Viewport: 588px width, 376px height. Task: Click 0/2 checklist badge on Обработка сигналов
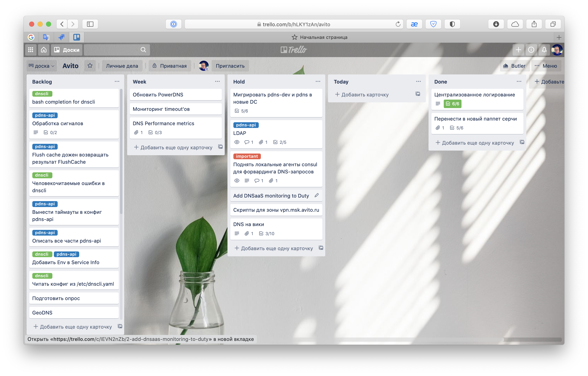click(50, 133)
